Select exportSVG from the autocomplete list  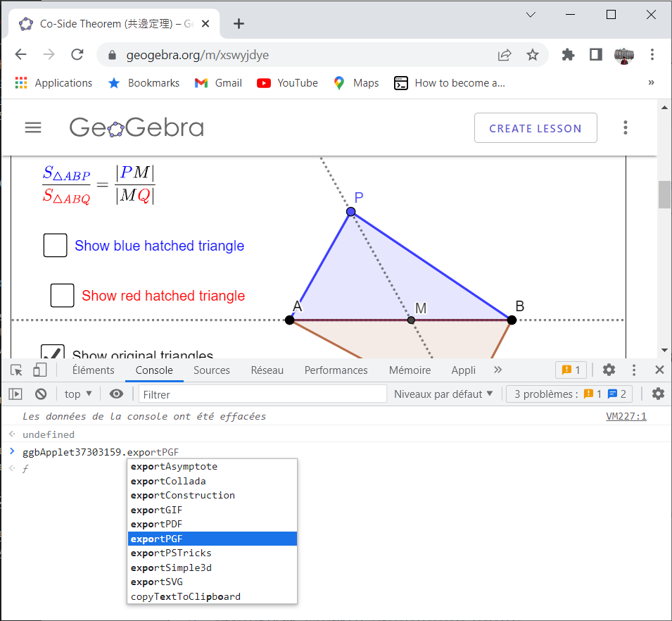point(157,582)
